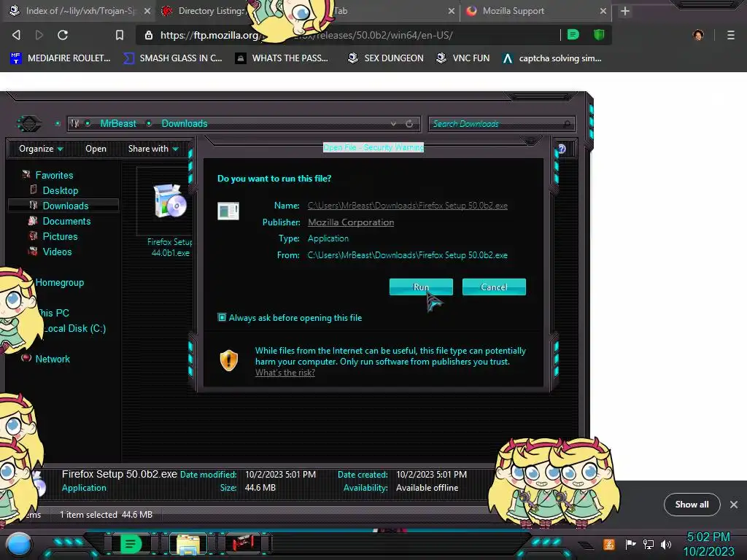Select Documents in the navigation pane
The image size is (747, 560).
[66, 221]
